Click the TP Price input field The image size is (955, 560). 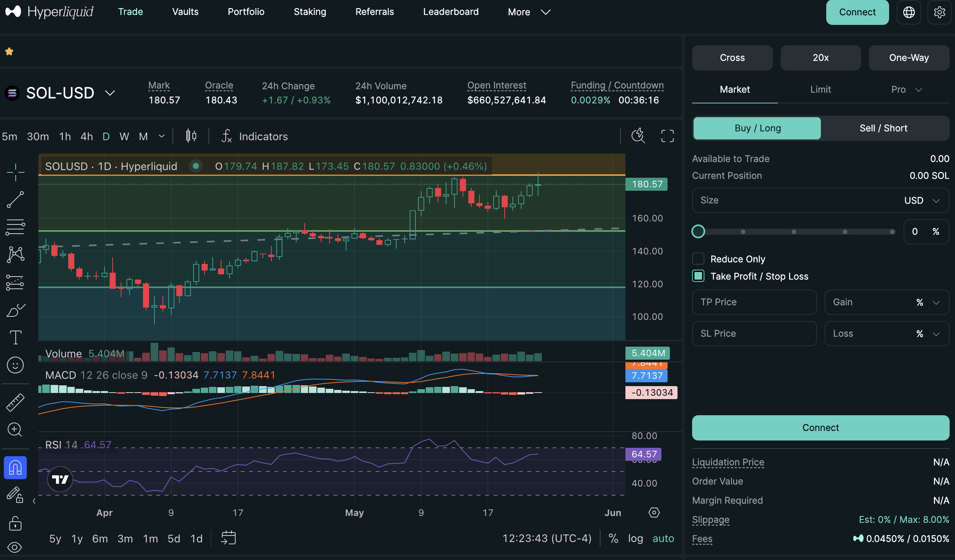(754, 302)
